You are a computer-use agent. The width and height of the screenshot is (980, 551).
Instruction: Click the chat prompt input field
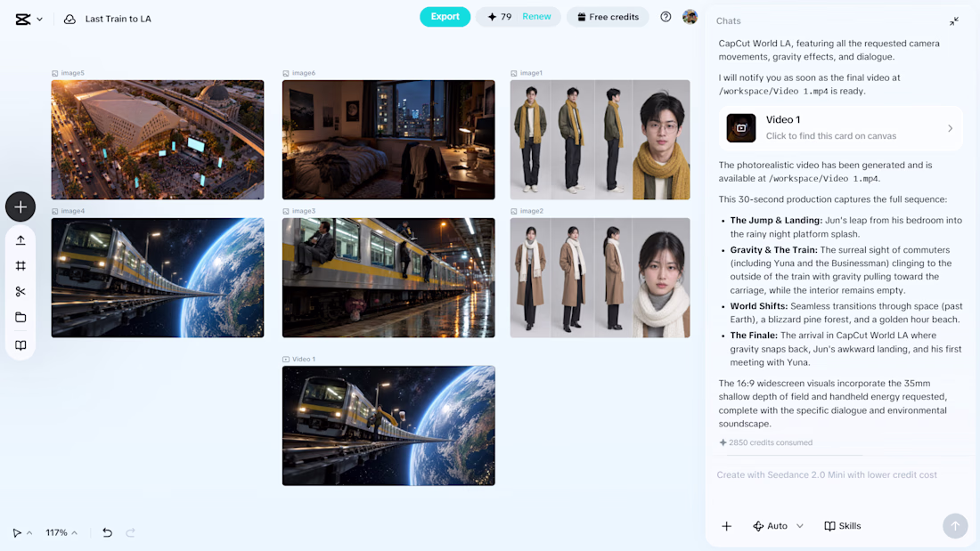(841, 474)
